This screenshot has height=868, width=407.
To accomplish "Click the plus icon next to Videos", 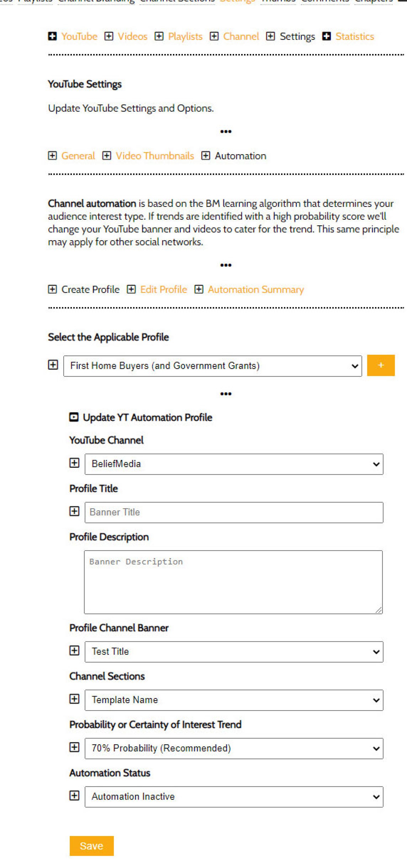I will [x=109, y=36].
